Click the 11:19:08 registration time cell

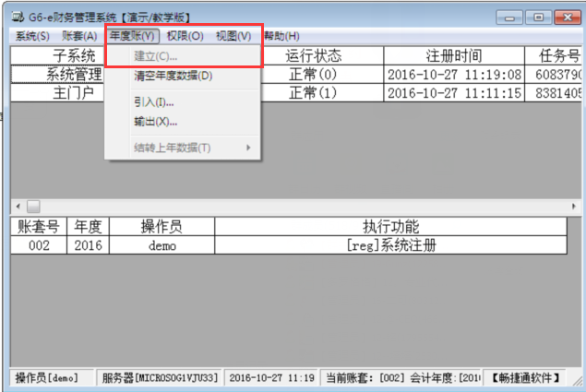click(454, 74)
